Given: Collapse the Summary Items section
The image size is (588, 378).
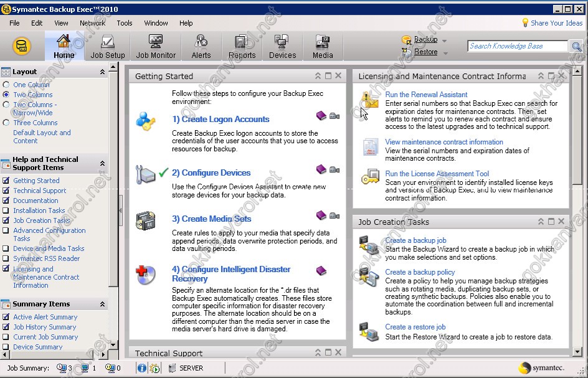Looking at the screenshot, I should pyautogui.click(x=102, y=304).
